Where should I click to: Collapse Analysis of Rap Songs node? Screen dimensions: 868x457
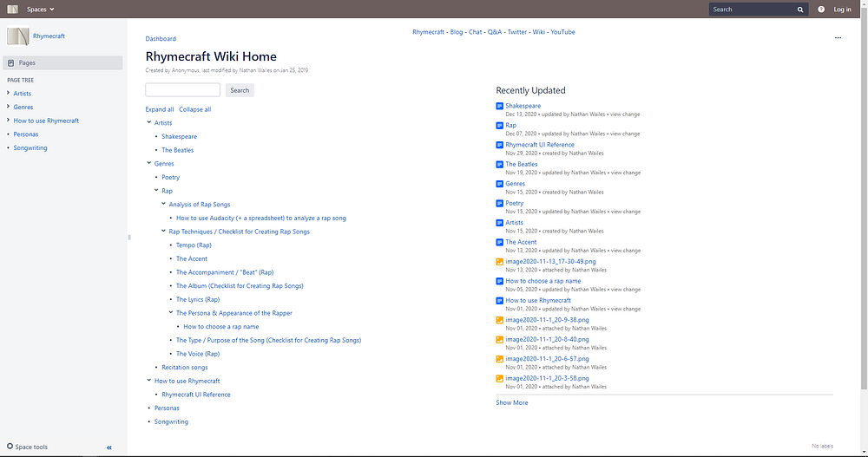[x=163, y=204]
